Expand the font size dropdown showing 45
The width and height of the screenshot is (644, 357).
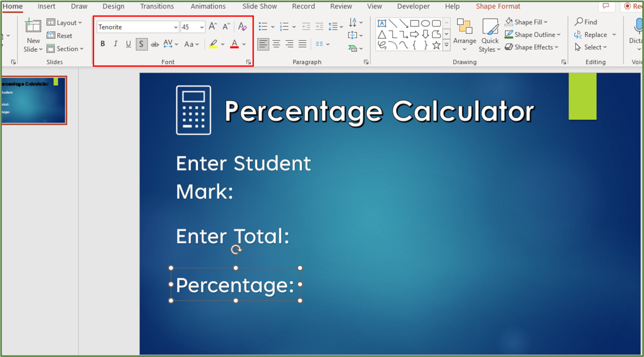(202, 27)
